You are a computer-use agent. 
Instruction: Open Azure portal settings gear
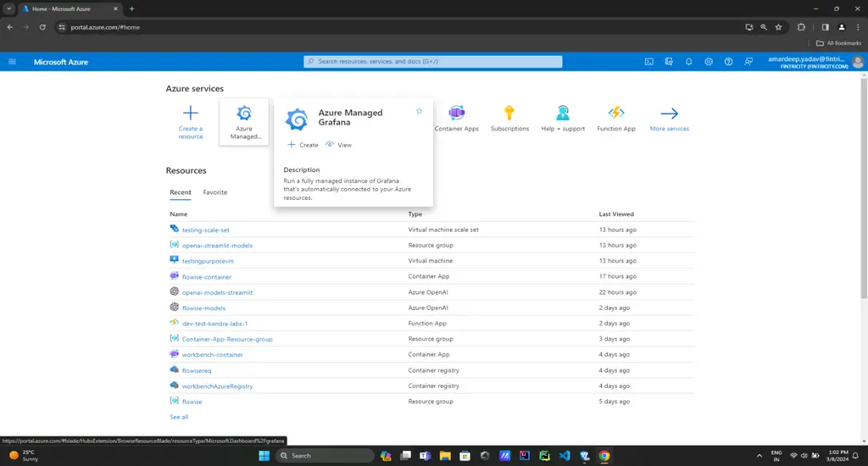pyautogui.click(x=709, y=62)
